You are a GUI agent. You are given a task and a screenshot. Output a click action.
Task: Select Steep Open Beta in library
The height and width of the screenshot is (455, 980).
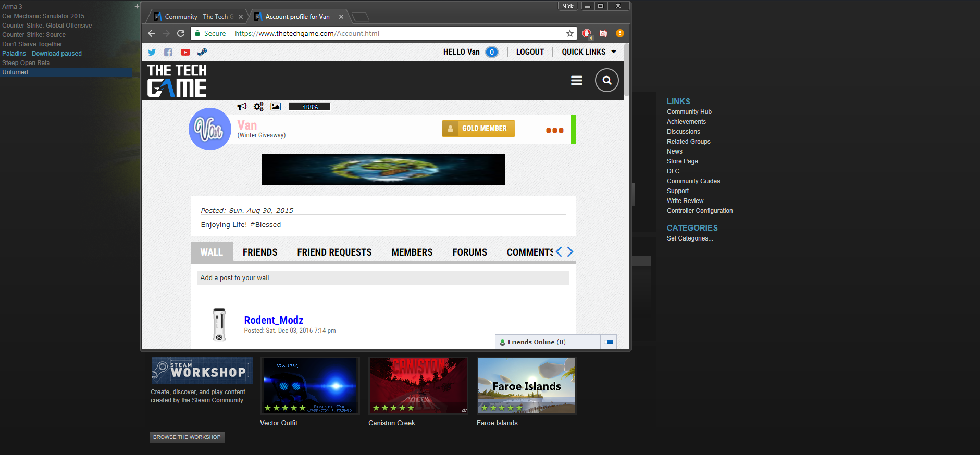[x=26, y=63]
